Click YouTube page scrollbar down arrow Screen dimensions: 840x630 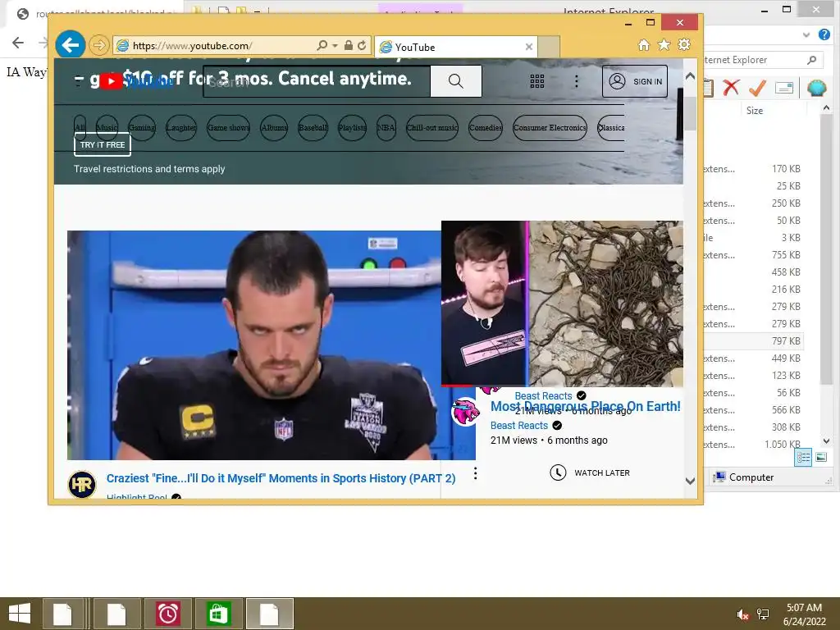[690, 481]
